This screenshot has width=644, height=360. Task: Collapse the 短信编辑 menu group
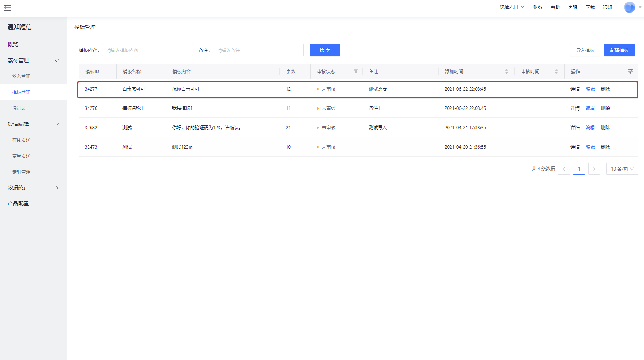pyautogui.click(x=33, y=124)
